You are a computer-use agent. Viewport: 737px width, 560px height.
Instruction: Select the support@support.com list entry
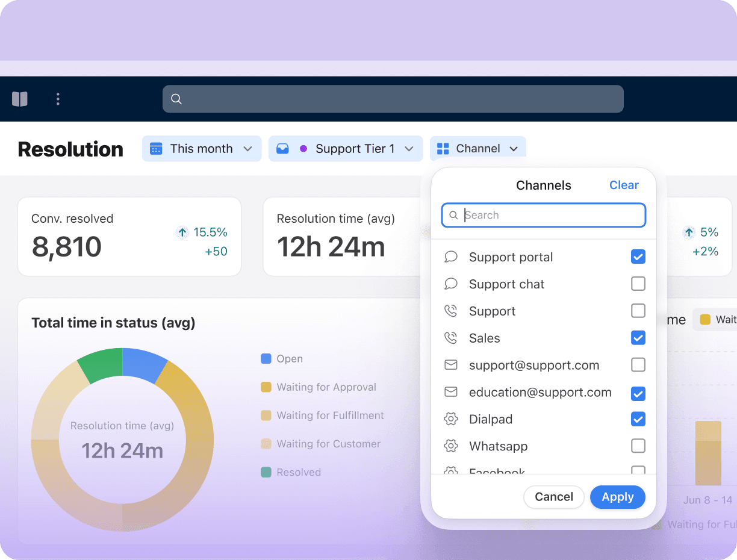[x=533, y=365]
